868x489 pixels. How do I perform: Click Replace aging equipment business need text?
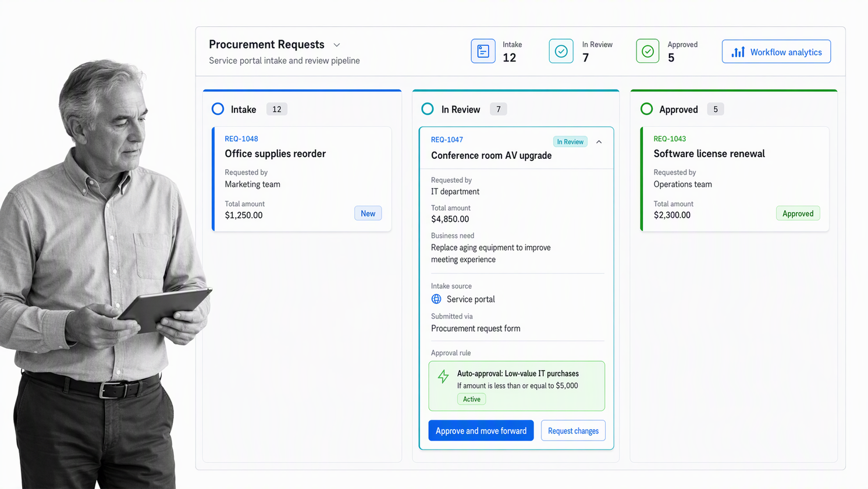[490, 253]
